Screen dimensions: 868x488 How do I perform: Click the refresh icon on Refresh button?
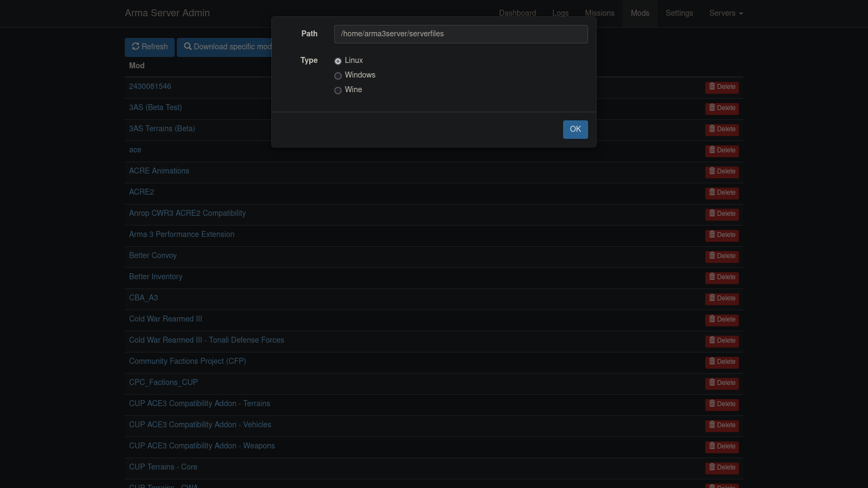coord(136,47)
